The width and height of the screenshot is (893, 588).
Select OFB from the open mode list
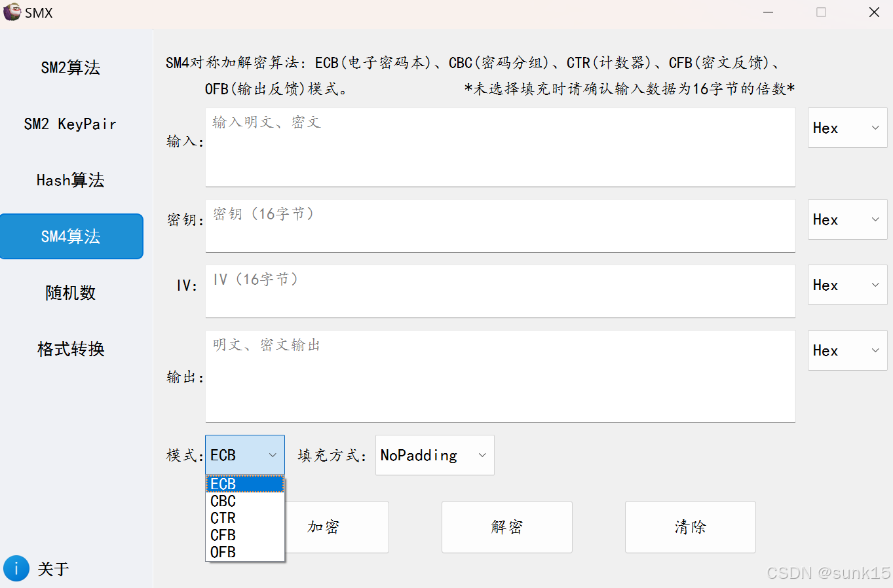click(223, 552)
